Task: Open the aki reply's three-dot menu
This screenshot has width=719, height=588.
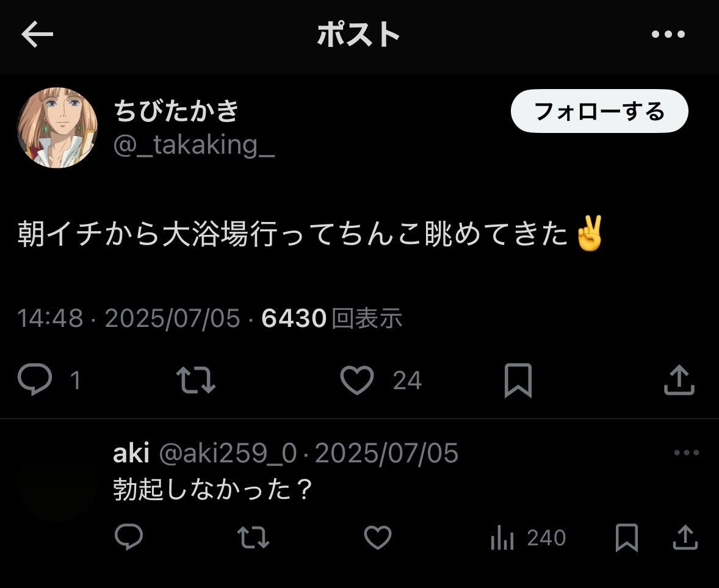Action: 687,453
